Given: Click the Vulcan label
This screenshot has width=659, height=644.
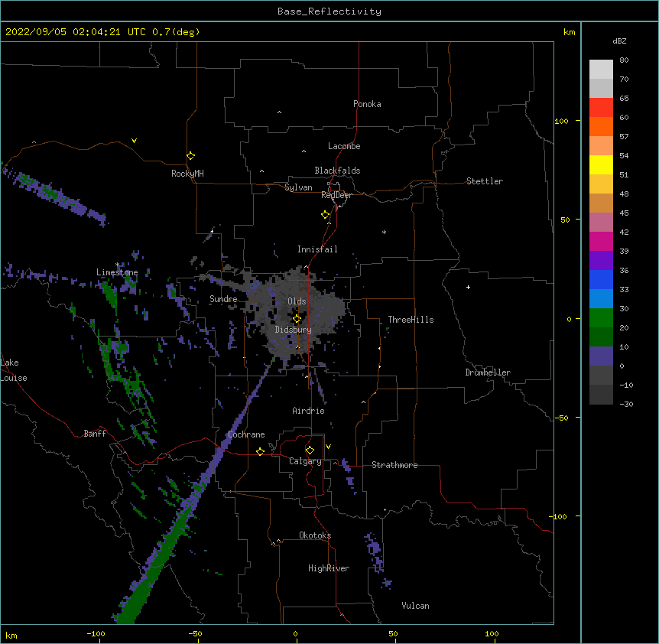Looking at the screenshot, I should click(x=415, y=606).
